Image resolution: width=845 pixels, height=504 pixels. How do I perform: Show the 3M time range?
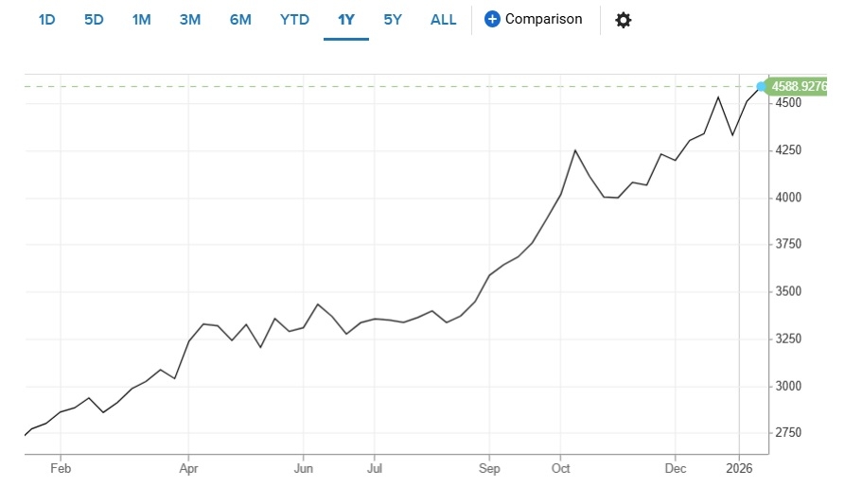tap(190, 20)
